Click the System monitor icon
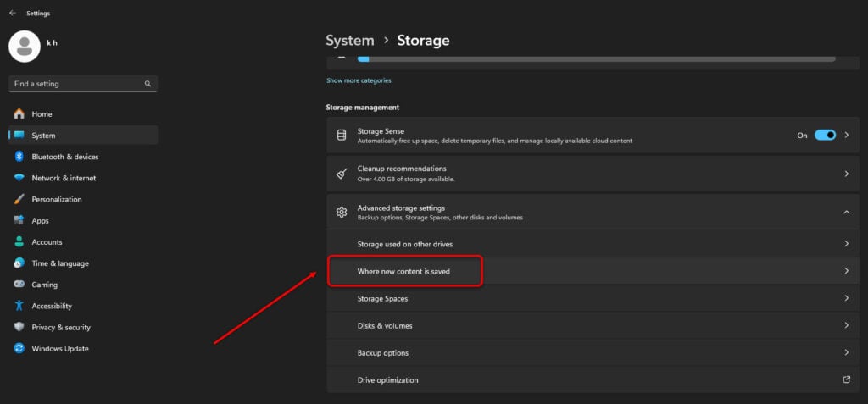Image resolution: width=868 pixels, height=404 pixels. 19,135
